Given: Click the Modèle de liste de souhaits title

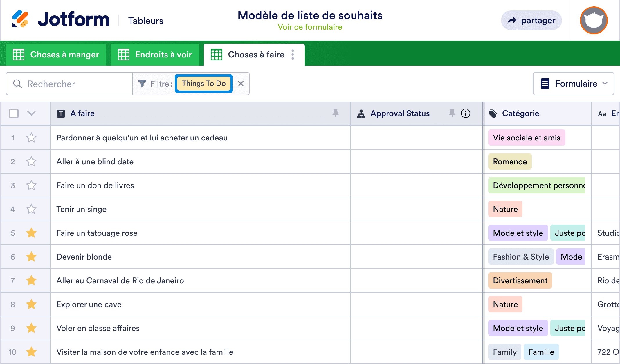Looking at the screenshot, I should pos(310,15).
